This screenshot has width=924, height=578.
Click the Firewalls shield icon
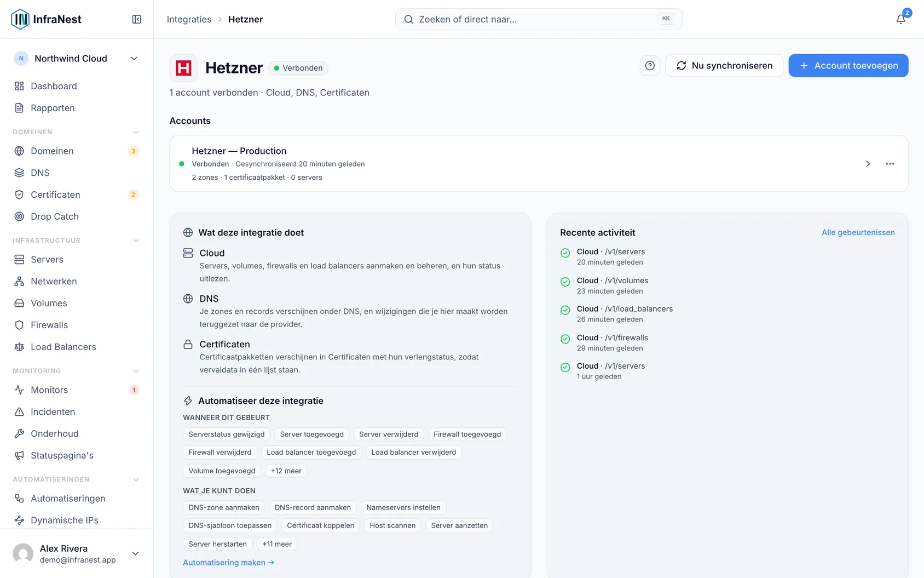pos(19,325)
